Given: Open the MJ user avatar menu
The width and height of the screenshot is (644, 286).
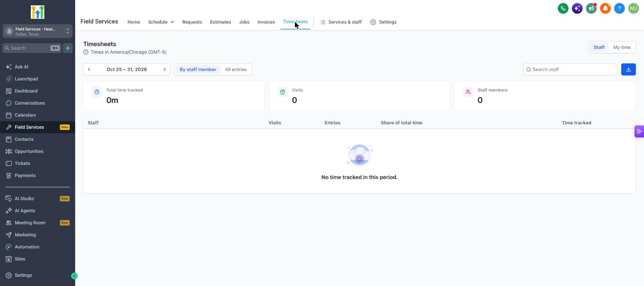Looking at the screenshot, I should (x=633, y=8).
